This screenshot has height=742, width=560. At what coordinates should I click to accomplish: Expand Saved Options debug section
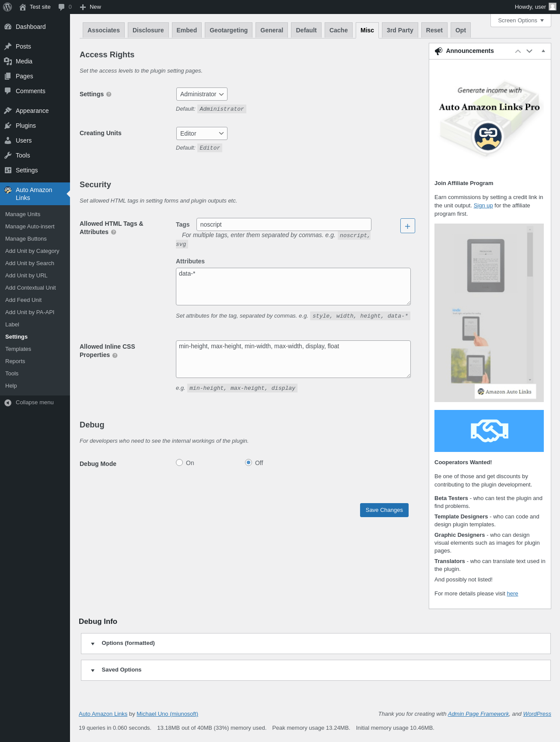[x=315, y=670]
